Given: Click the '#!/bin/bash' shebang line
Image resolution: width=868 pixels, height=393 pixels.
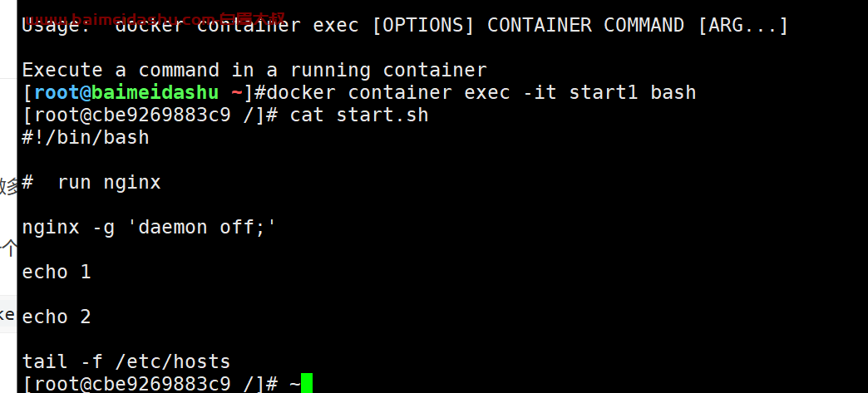Looking at the screenshot, I should (86, 137).
